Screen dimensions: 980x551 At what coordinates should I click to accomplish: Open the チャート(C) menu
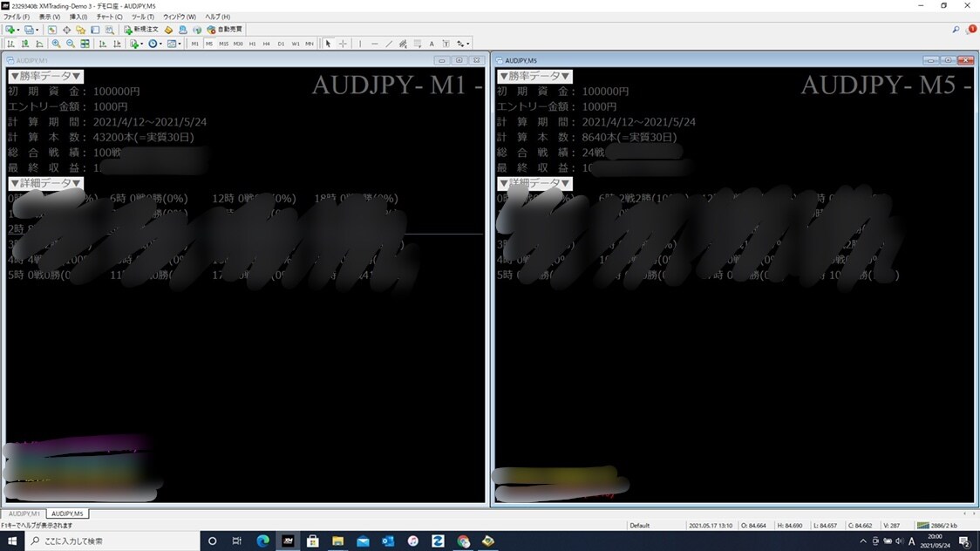tap(109, 17)
